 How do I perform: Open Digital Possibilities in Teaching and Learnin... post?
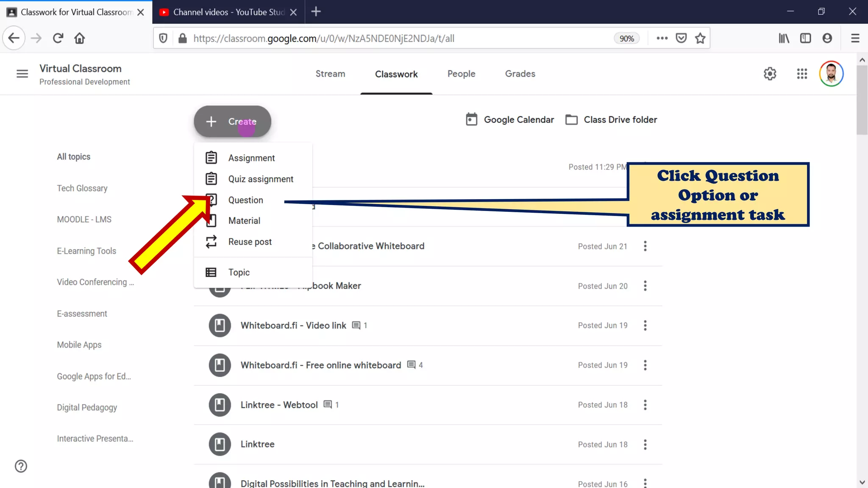point(333,483)
